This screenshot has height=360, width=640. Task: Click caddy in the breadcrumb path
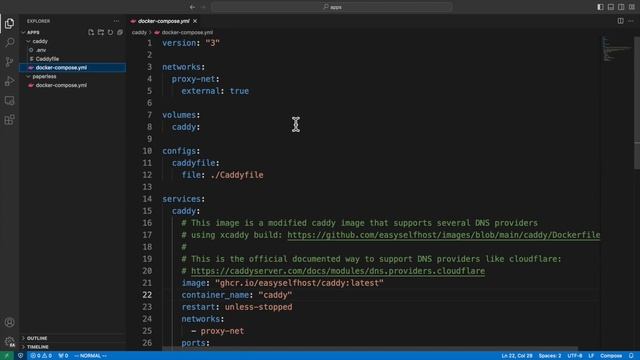point(139,32)
